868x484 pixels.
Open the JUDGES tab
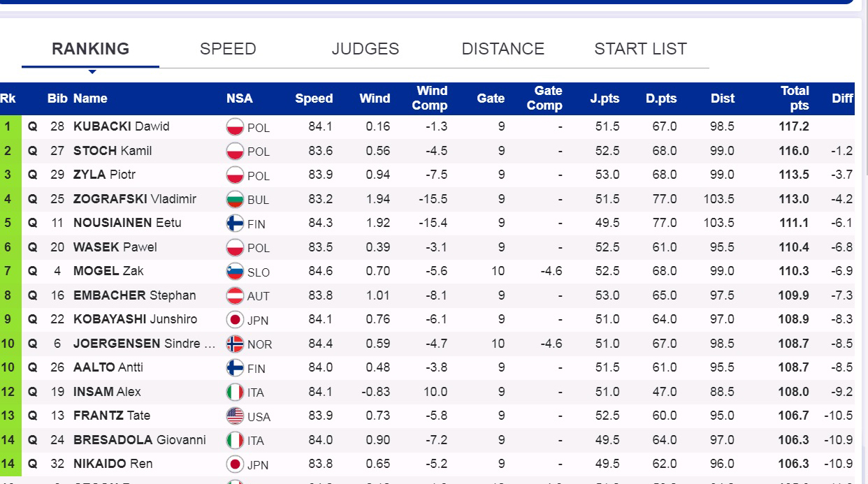tap(366, 49)
